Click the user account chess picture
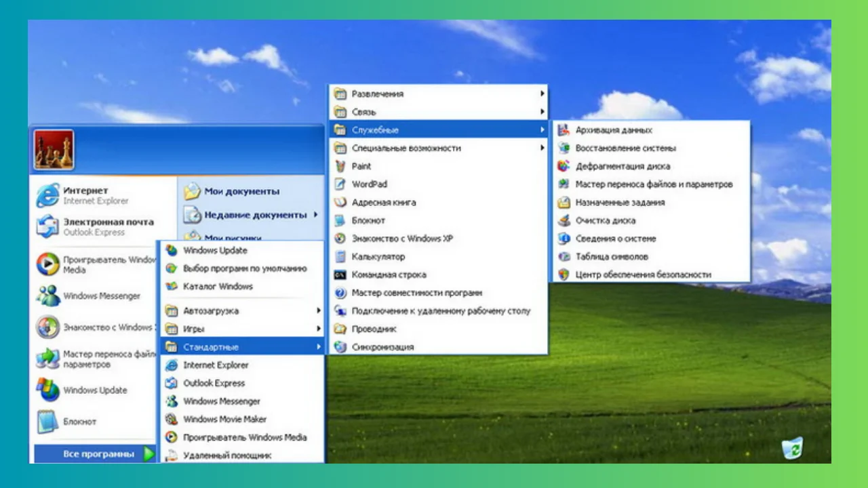 pyautogui.click(x=54, y=150)
